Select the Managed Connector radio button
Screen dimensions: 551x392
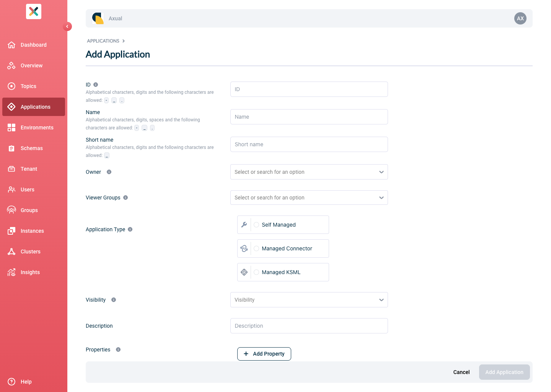click(x=256, y=248)
